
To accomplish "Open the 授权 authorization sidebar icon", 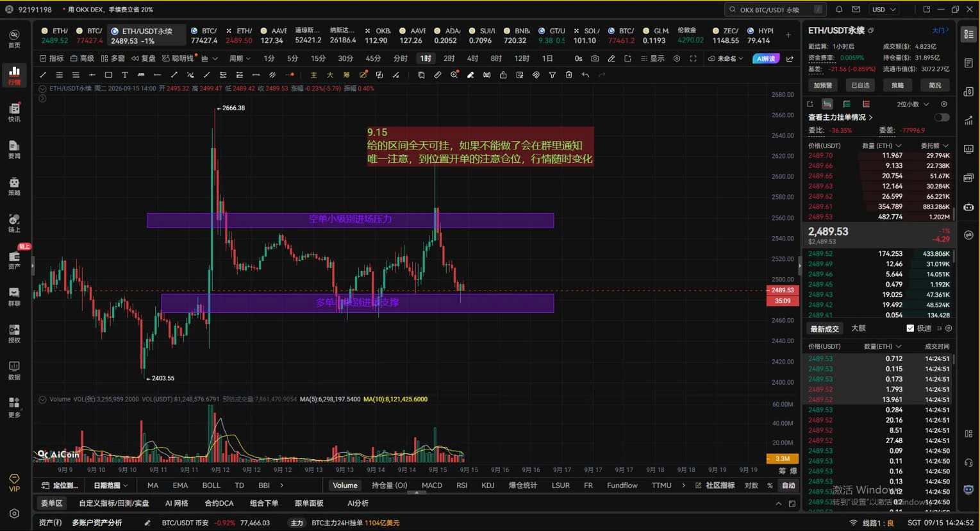I will pyautogui.click(x=14, y=334).
